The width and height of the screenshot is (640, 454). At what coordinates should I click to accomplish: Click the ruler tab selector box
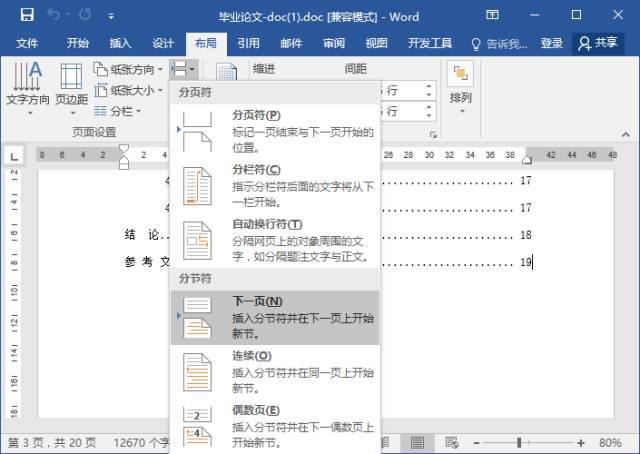coord(15,156)
